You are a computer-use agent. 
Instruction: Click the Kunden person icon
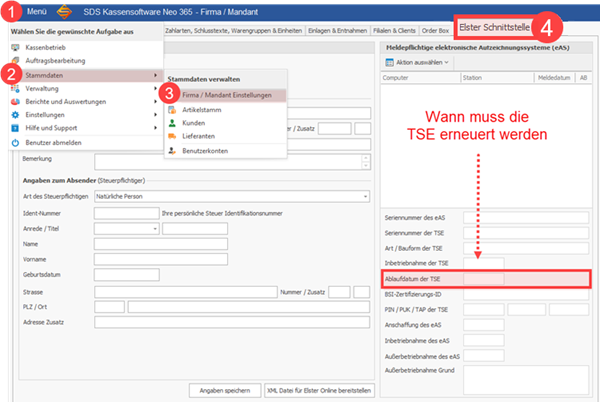coord(173,122)
